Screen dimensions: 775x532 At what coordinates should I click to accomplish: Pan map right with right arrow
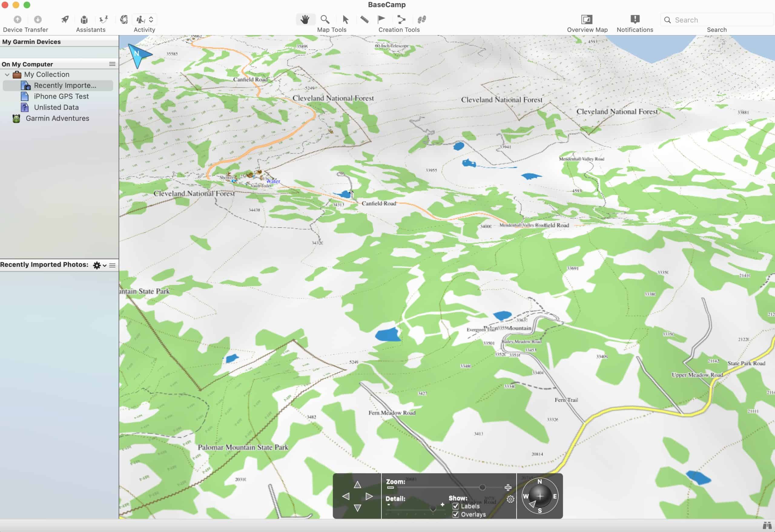pyautogui.click(x=369, y=496)
